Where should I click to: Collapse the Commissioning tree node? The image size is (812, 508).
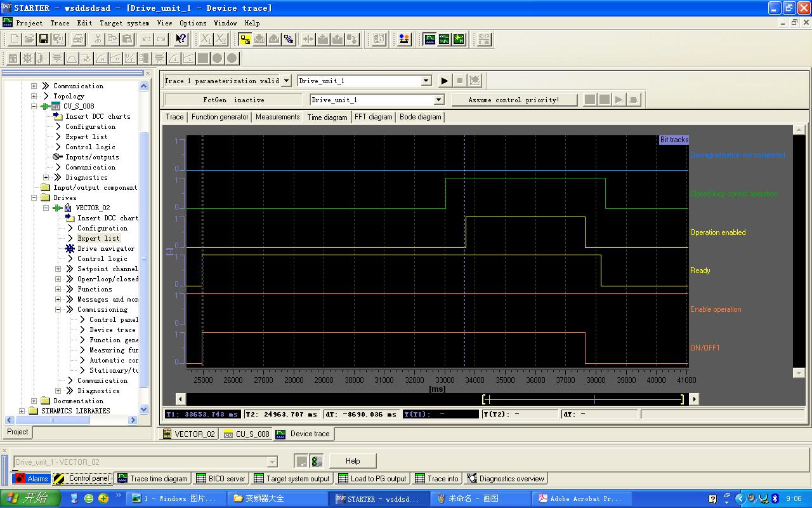pyautogui.click(x=58, y=309)
